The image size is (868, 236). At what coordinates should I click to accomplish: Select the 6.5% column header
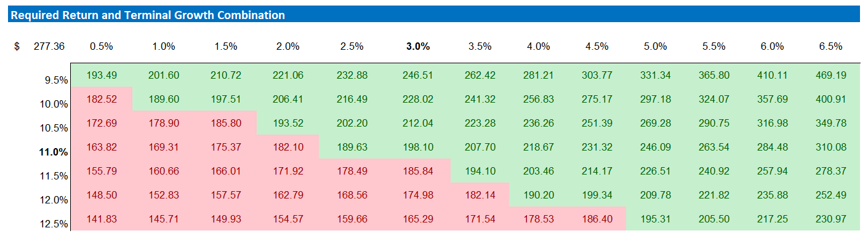[830, 47]
